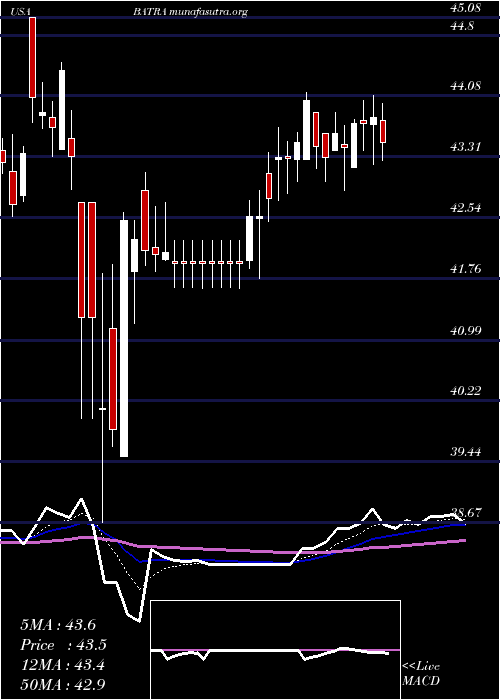This screenshot has width=500, height=700.
Task: Click the 42.54 price label
Action: click(467, 208)
